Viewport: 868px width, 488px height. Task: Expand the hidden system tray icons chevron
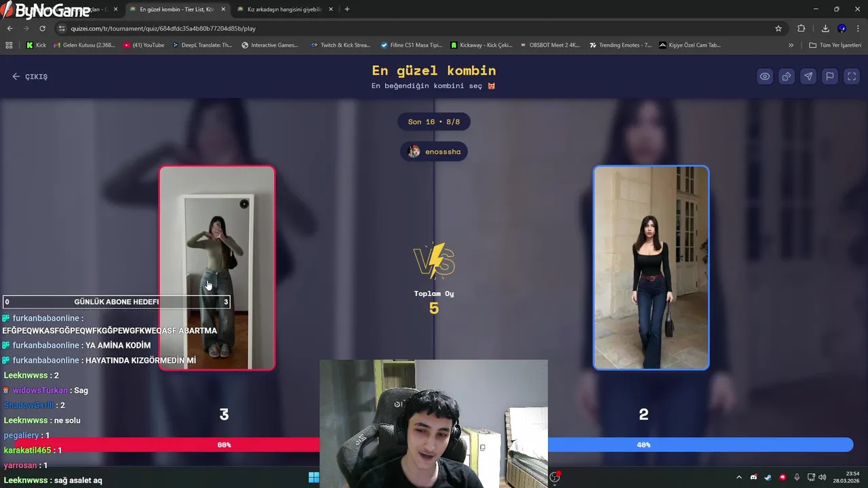(739, 477)
